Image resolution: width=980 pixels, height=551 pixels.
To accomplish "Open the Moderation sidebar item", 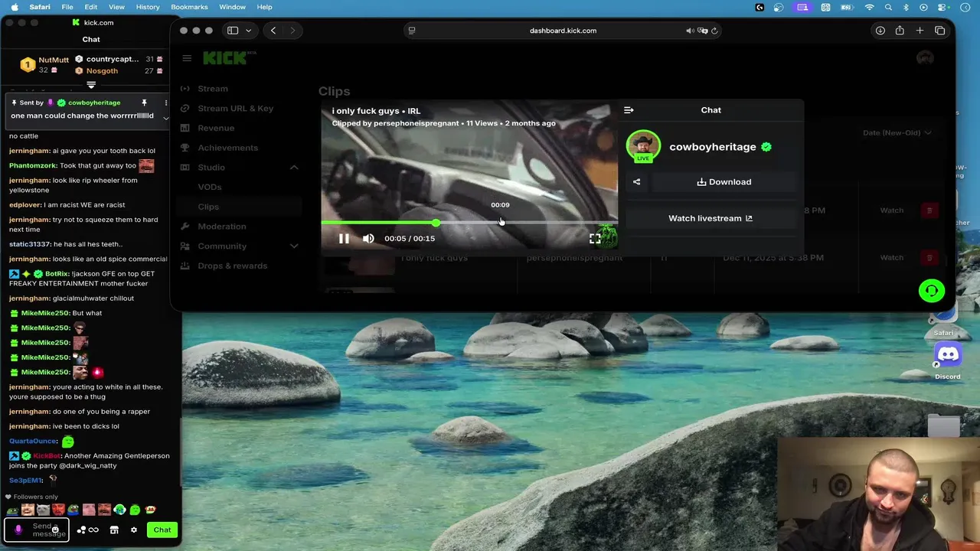I will pos(222,227).
